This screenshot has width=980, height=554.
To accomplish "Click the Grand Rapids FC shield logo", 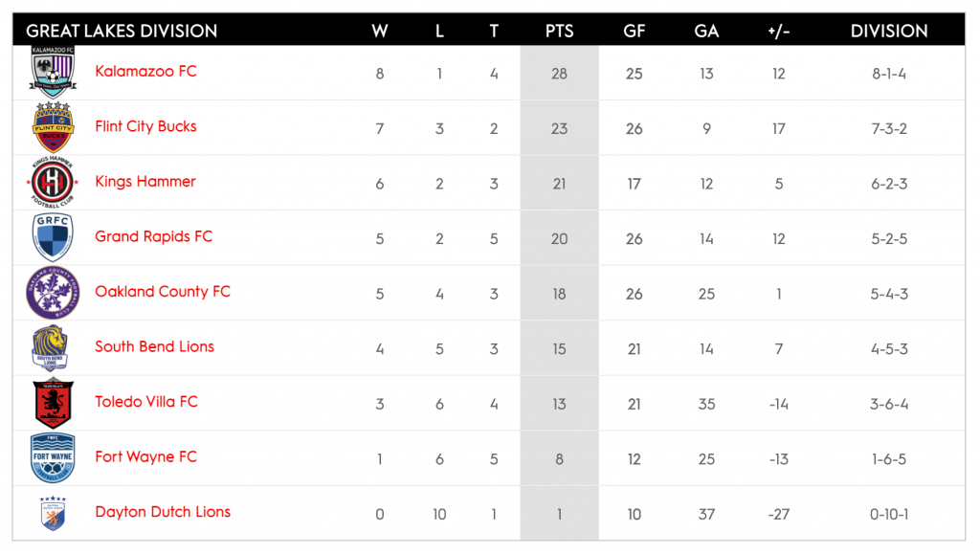I will coord(53,237).
